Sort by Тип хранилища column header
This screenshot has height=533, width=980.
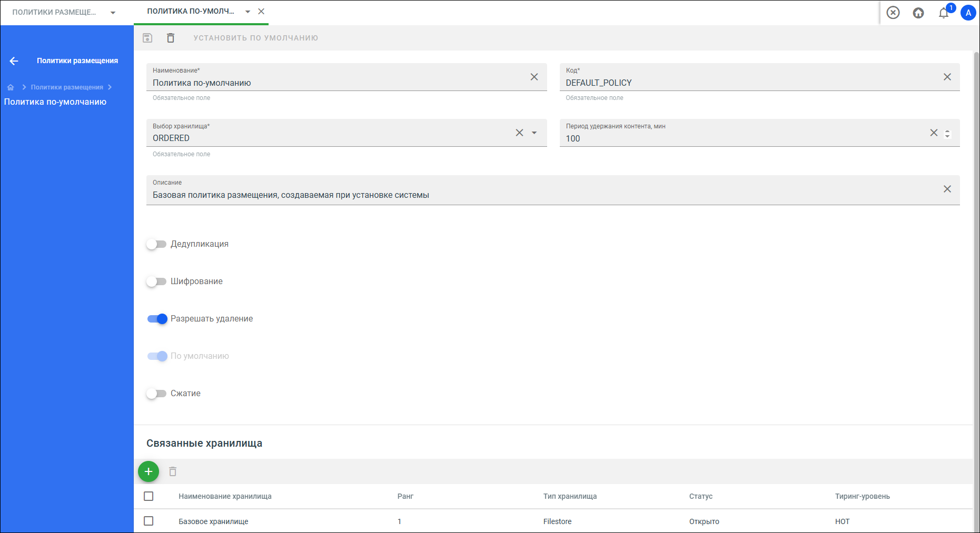[570, 496]
